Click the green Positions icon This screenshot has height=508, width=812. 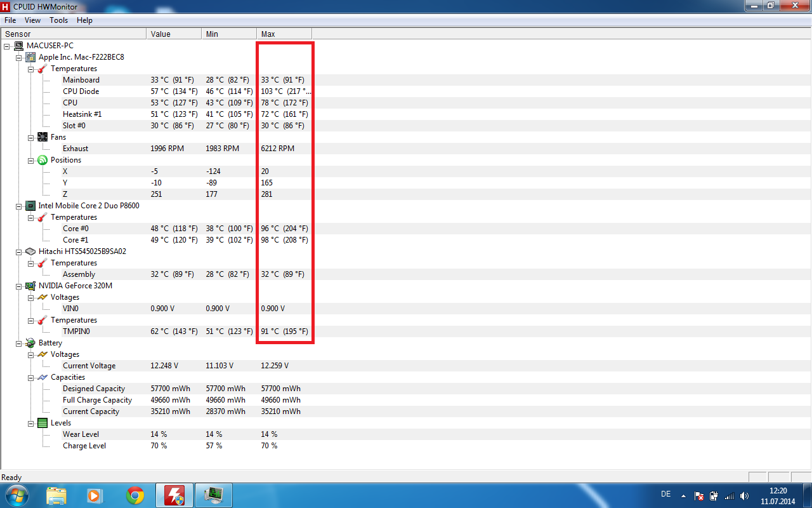pyautogui.click(x=43, y=160)
